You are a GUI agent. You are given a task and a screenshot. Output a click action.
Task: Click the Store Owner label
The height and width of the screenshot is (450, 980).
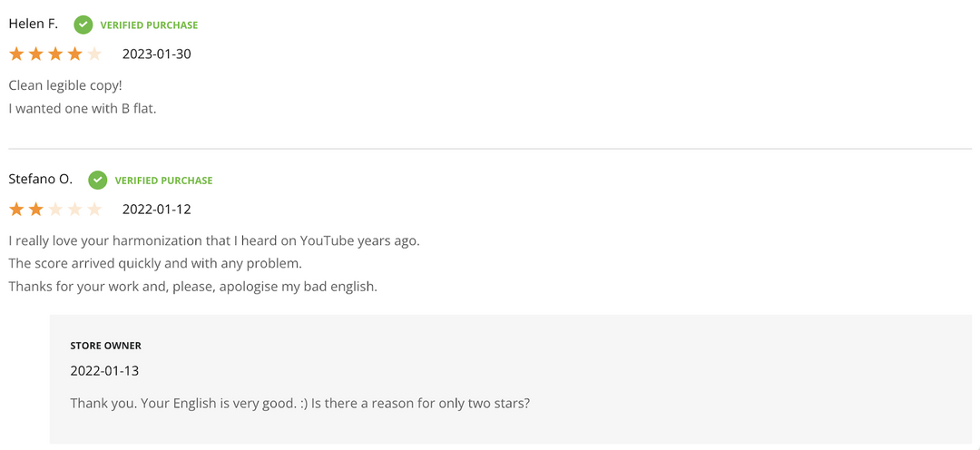105,346
